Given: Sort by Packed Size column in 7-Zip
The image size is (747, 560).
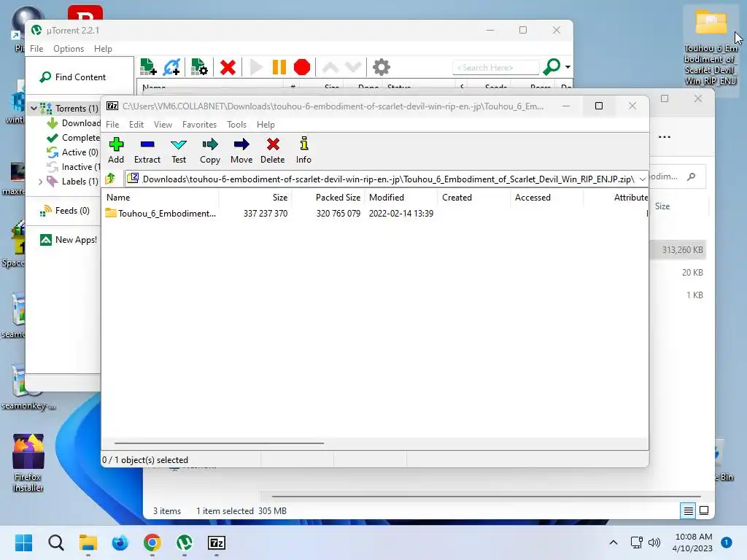Looking at the screenshot, I should (x=328, y=197).
